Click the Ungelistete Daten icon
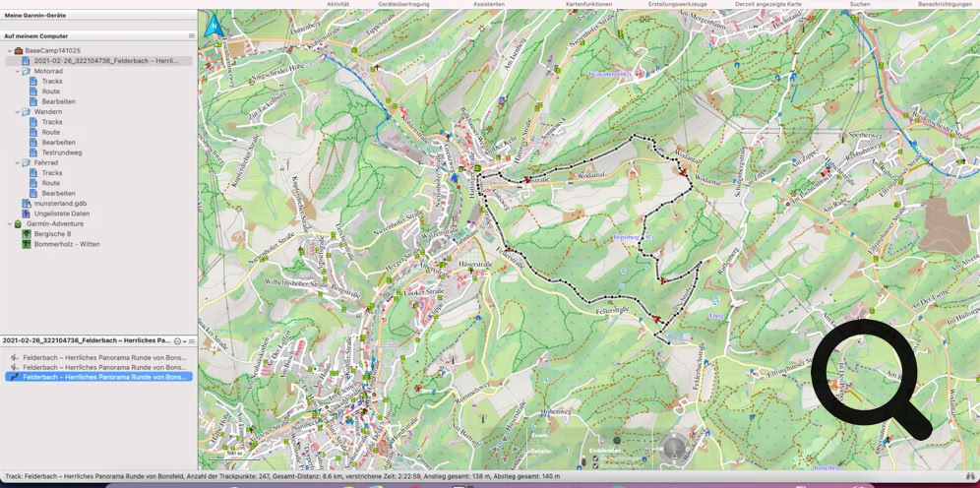The image size is (980, 488). pyautogui.click(x=27, y=213)
